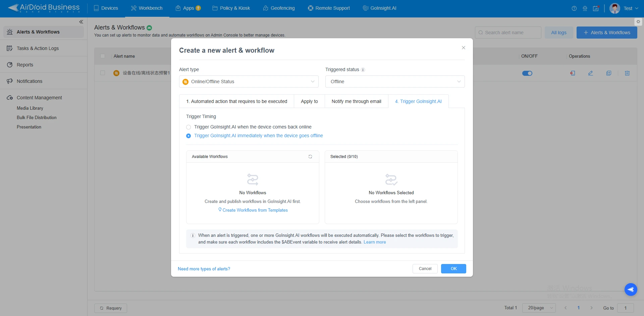Edit the alert with pencil icon

591,73
